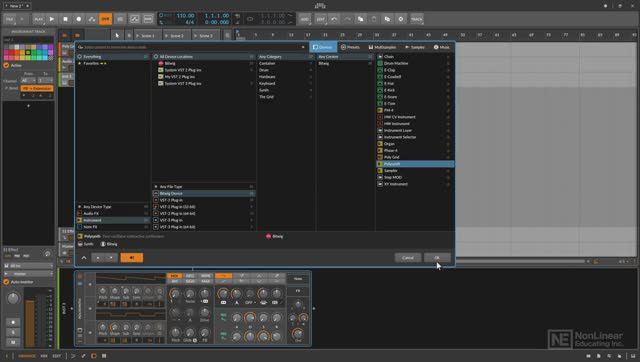The image size is (640, 362).
Task: Collapse browser with the up chevron
Action: (84, 258)
